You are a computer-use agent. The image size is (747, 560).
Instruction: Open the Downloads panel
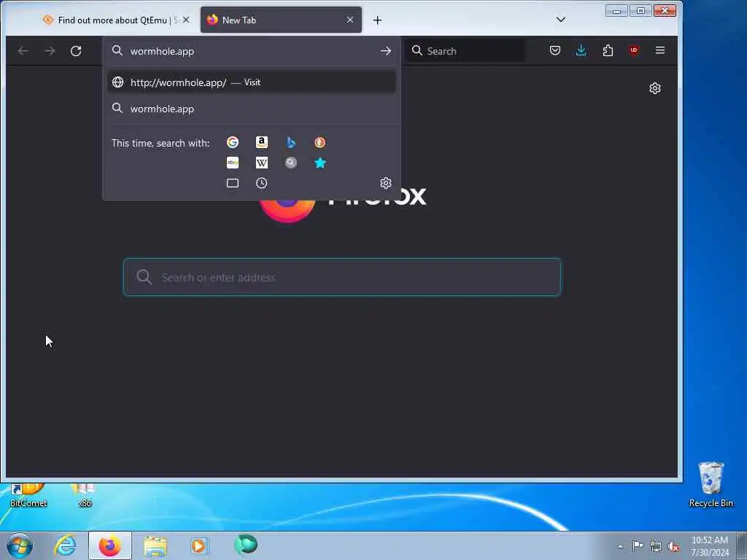tap(581, 50)
